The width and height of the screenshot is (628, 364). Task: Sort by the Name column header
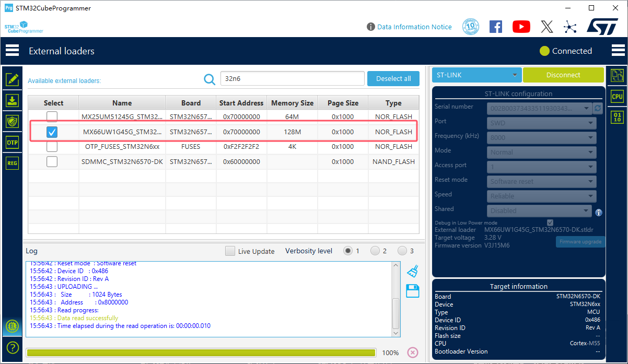coord(122,103)
